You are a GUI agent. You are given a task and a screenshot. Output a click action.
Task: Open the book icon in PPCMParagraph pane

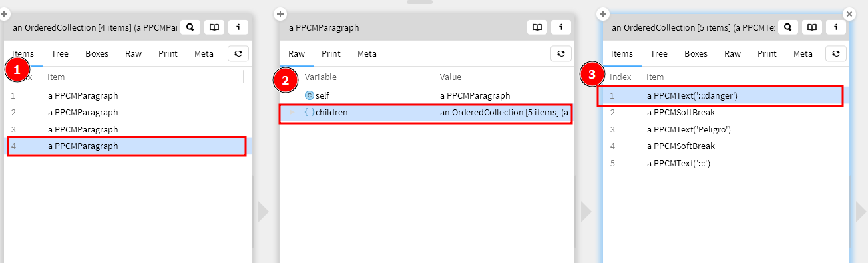(x=537, y=27)
